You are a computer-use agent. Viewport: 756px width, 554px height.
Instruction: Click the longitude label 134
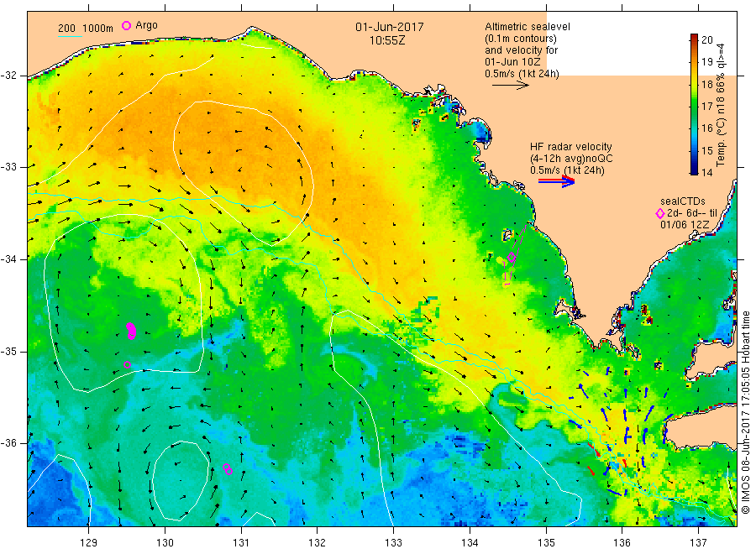470,543
